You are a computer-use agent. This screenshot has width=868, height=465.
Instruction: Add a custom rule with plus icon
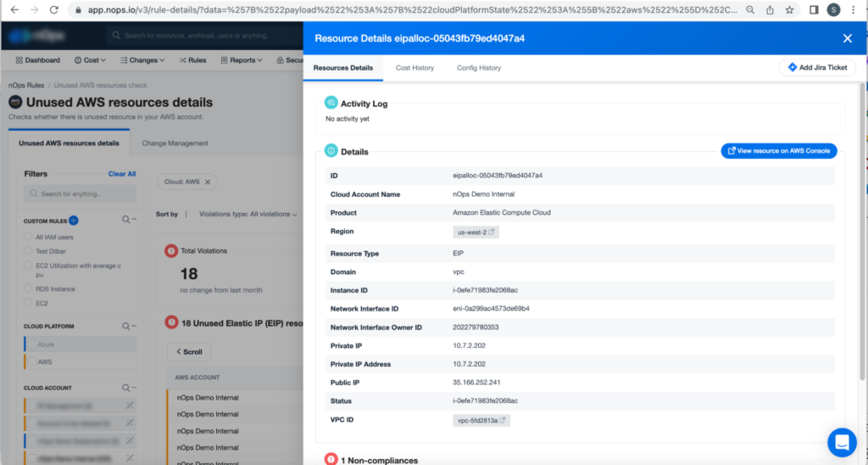tap(73, 221)
